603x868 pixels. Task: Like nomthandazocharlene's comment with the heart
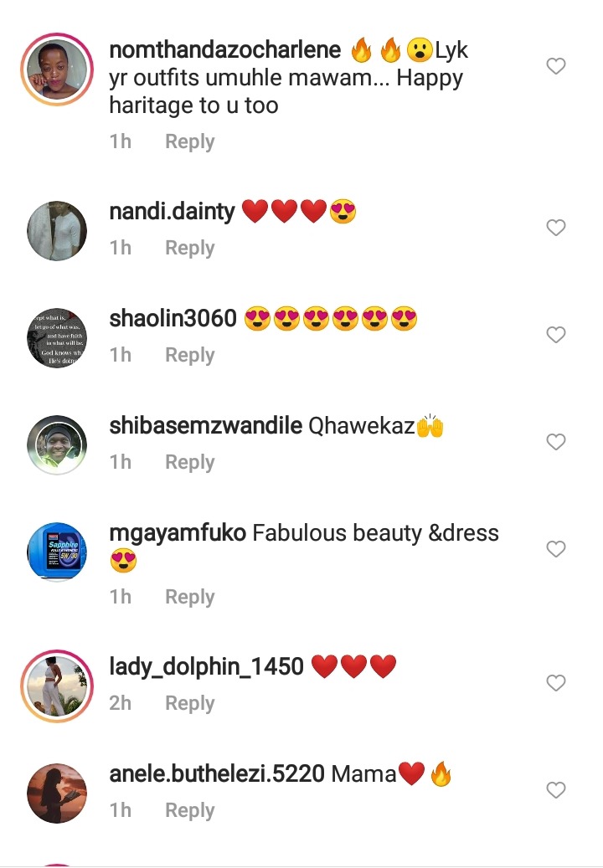click(x=555, y=66)
